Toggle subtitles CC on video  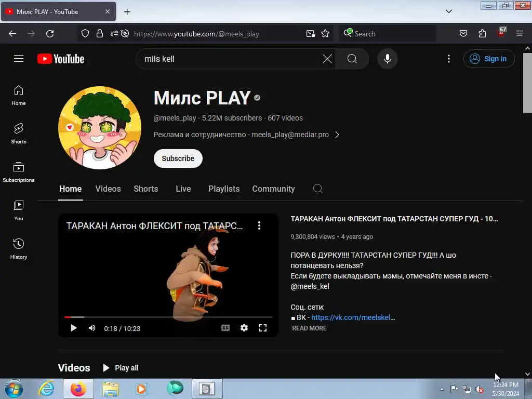pos(225,328)
